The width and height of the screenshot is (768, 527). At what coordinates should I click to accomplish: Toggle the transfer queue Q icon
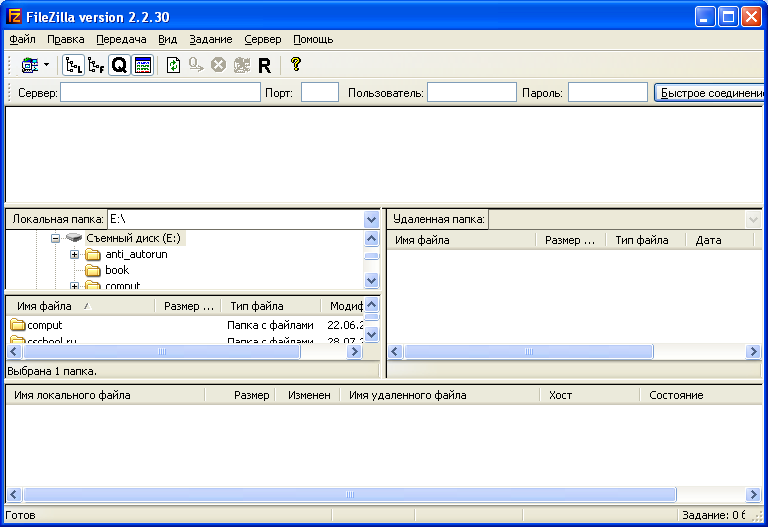[119, 65]
